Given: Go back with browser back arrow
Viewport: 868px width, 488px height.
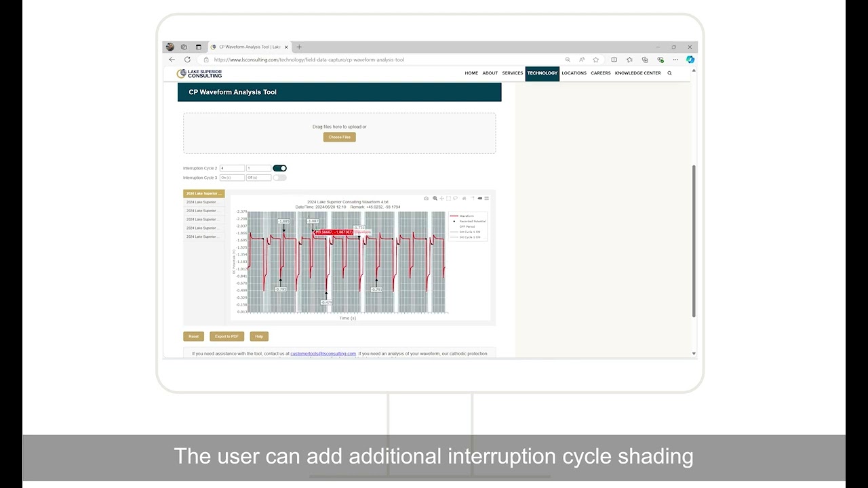Looking at the screenshot, I should pyautogui.click(x=172, y=60).
